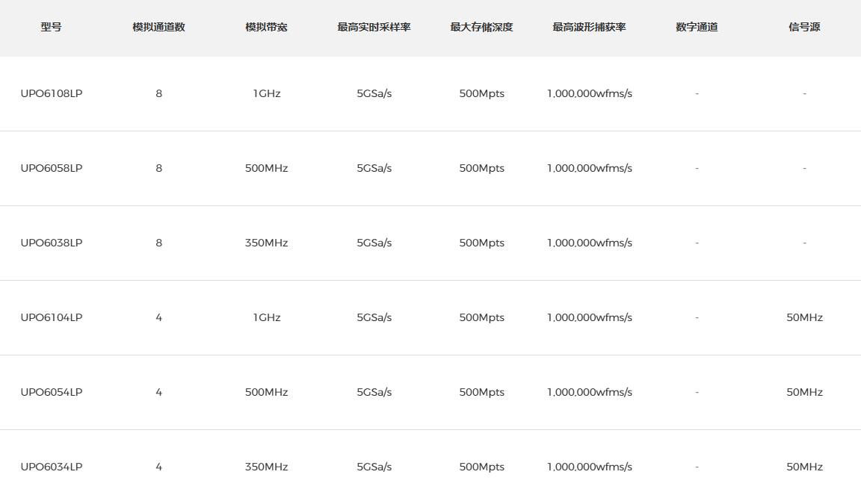This screenshot has height=504, width=861.
Task: Select the UPO6034LP model entry
Action: pyautogui.click(x=52, y=467)
